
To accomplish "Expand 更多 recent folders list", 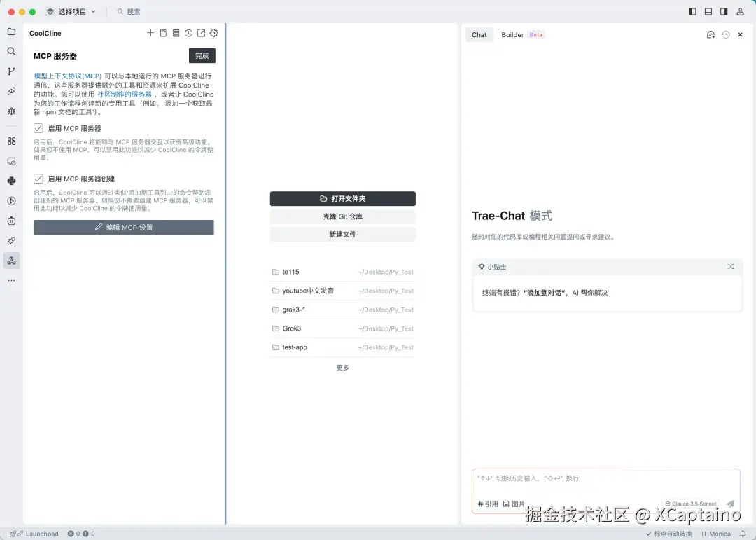I will point(343,368).
